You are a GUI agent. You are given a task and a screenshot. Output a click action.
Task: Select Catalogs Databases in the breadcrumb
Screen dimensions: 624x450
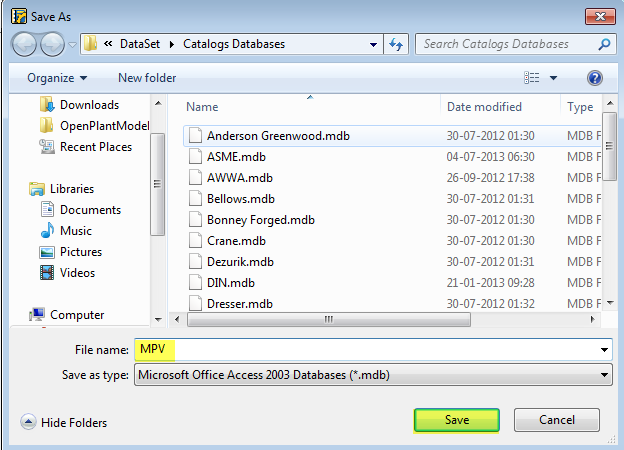[x=234, y=44]
